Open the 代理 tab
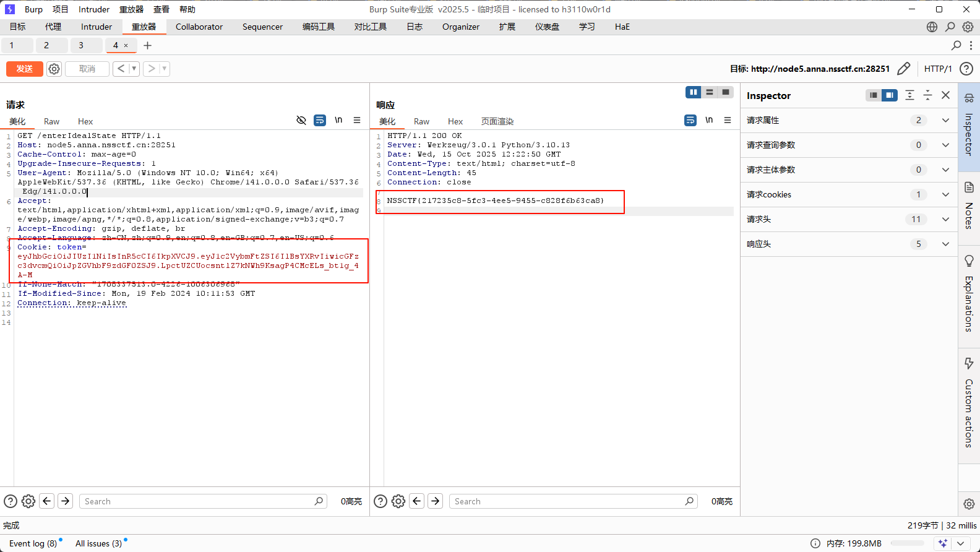The width and height of the screenshot is (980, 552). click(53, 27)
